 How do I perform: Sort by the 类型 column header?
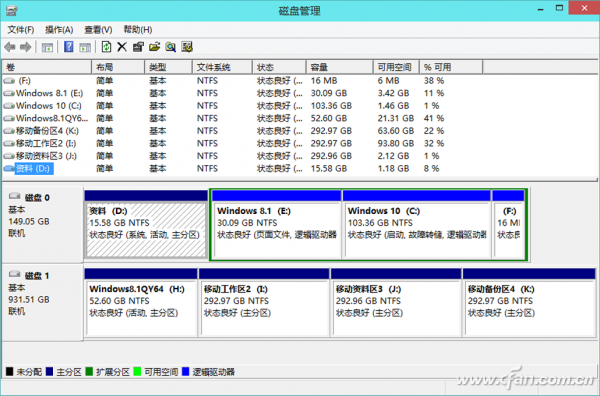point(168,67)
